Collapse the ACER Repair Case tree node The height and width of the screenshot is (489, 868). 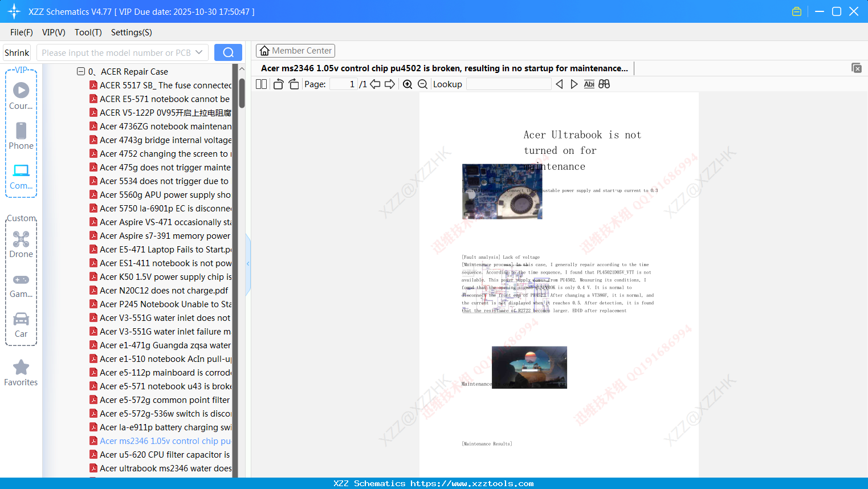(81, 71)
